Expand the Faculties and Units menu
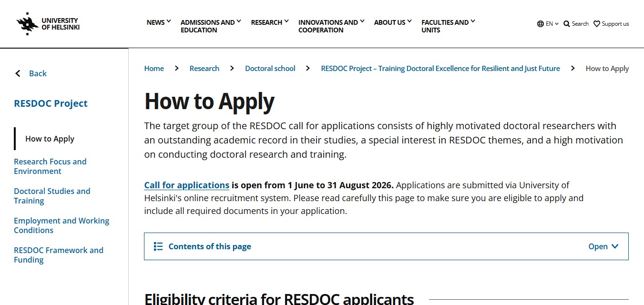The height and width of the screenshot is (305, 644). [x=448, y=26]
